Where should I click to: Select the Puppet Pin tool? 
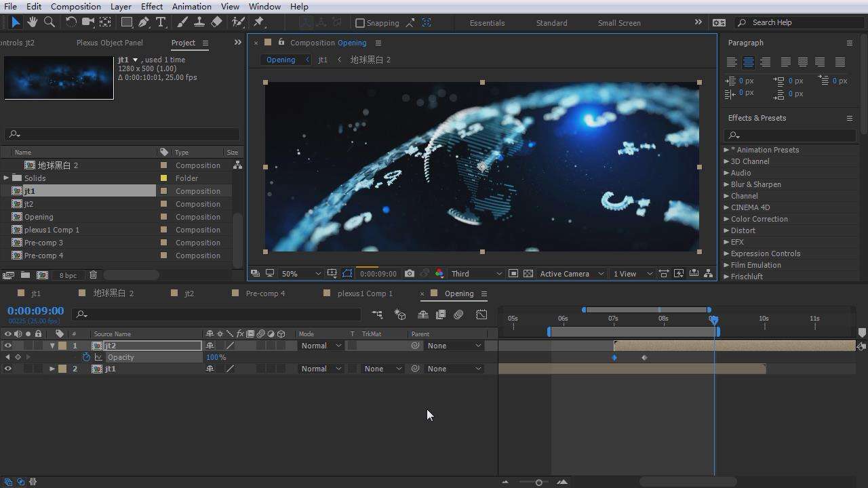(258, 22)
